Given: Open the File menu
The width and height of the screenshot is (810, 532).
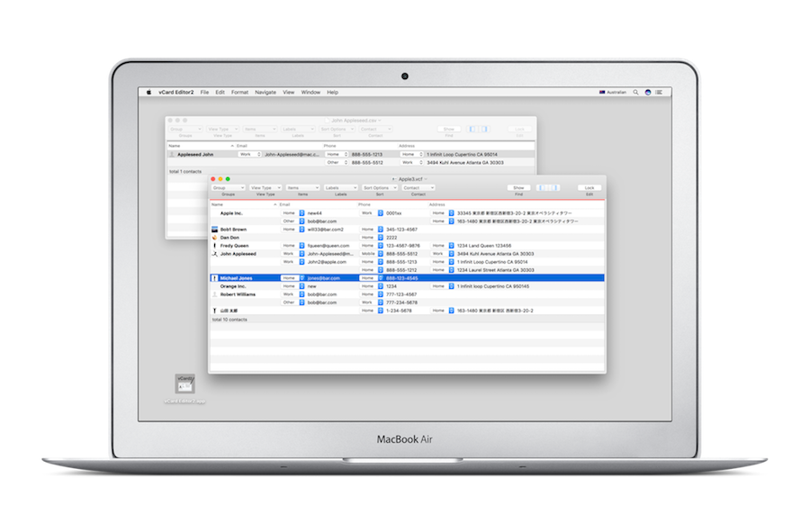Looking at the screenshot, I should 204,93.
